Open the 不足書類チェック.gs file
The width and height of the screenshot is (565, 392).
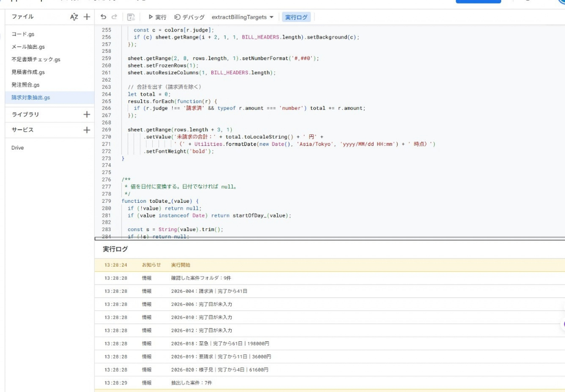tap(36, 60)
